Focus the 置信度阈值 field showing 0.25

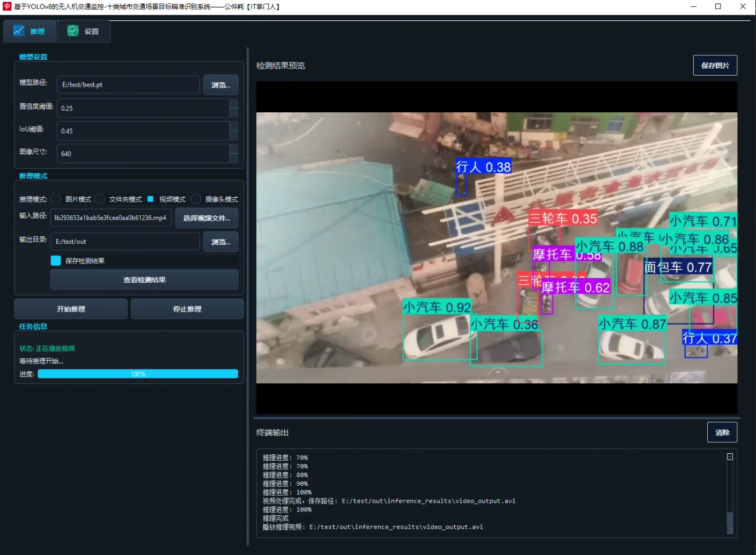143,108
